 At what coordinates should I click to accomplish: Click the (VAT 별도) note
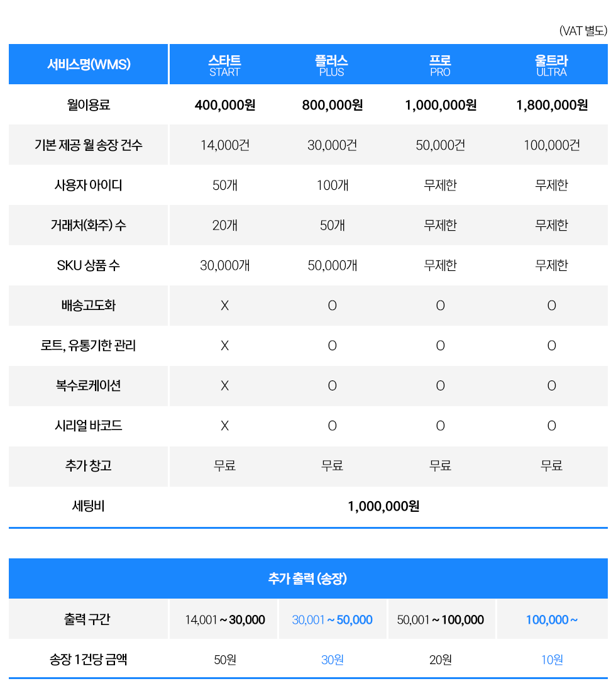583,31
